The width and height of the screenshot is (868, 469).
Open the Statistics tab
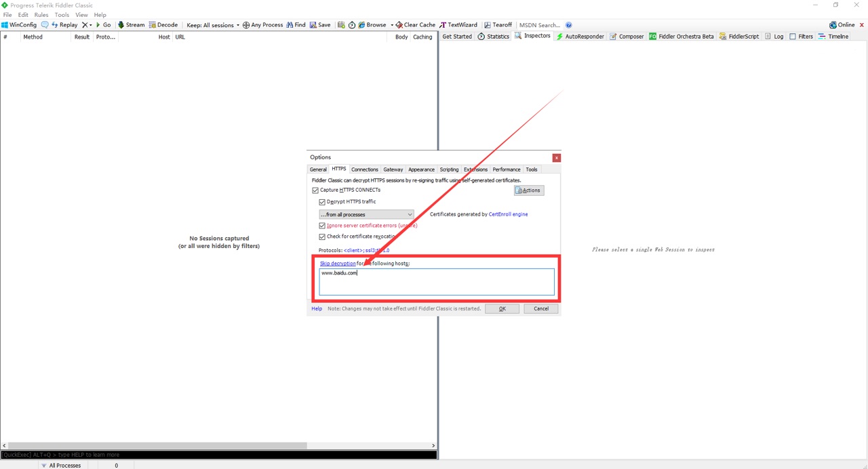(x=493, y=37)
